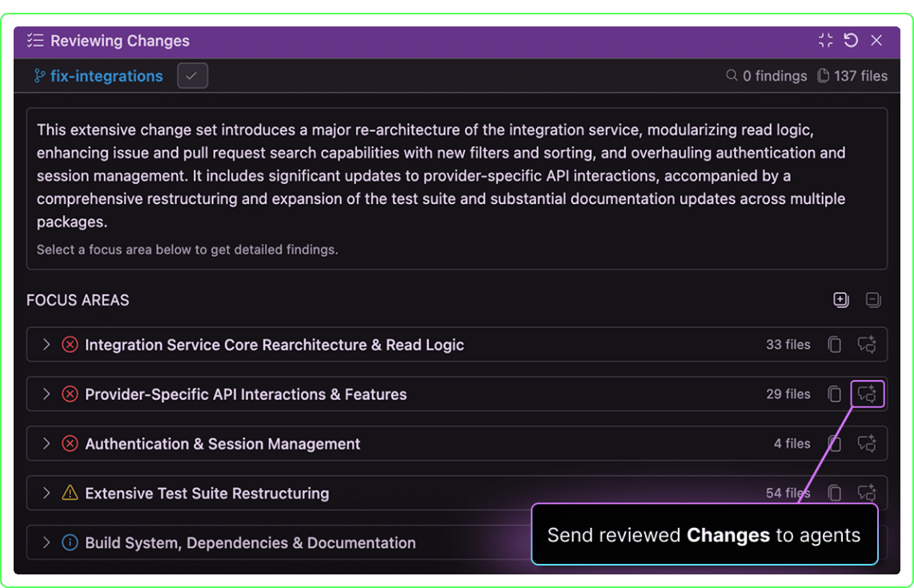Send Extensive Test Suite Restructuring changes to agents
Viewport: 914px width, 588px height.
(867, 493)
